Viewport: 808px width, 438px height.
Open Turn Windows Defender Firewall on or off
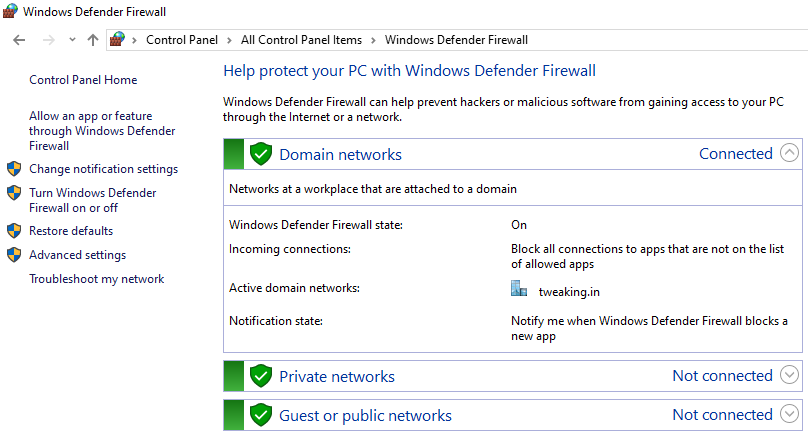click(x=92, y=200)
